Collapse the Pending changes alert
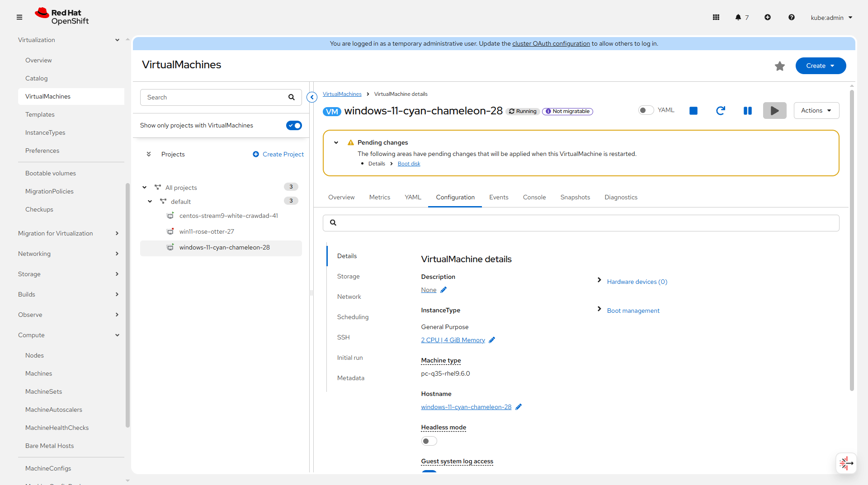868x485 pixels. 336,142
